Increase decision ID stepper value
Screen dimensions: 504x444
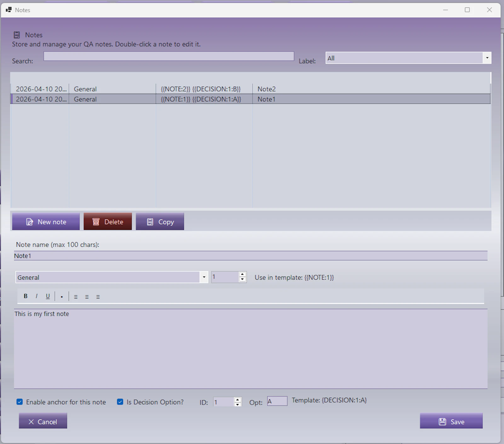238,400
